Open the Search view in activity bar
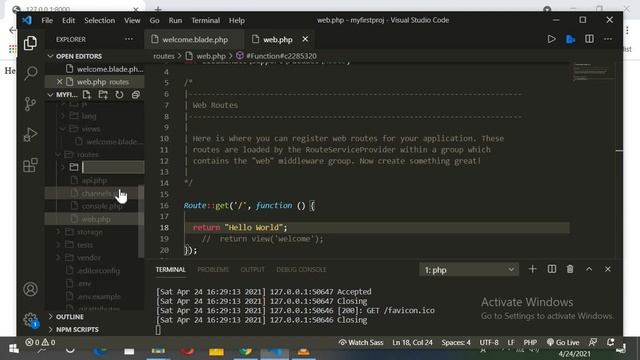The height and width of the screenshot is (360, 640). pos(31,73)
